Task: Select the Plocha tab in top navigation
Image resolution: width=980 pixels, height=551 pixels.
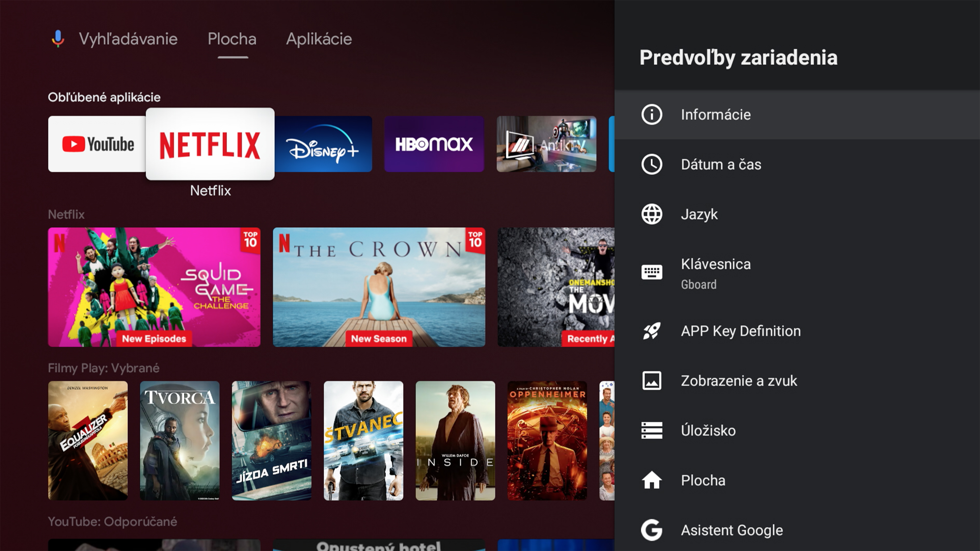Action: click(232, 39)
